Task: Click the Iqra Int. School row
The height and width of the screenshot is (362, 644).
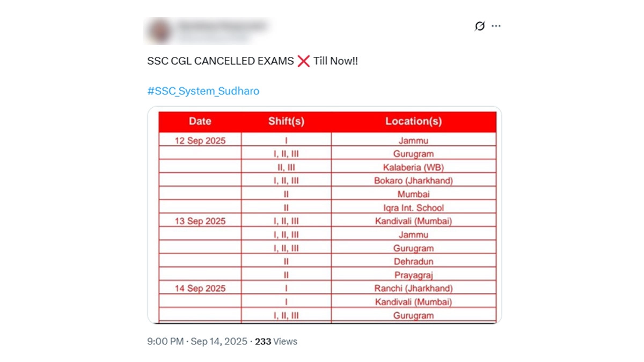Action: (413, 208)
